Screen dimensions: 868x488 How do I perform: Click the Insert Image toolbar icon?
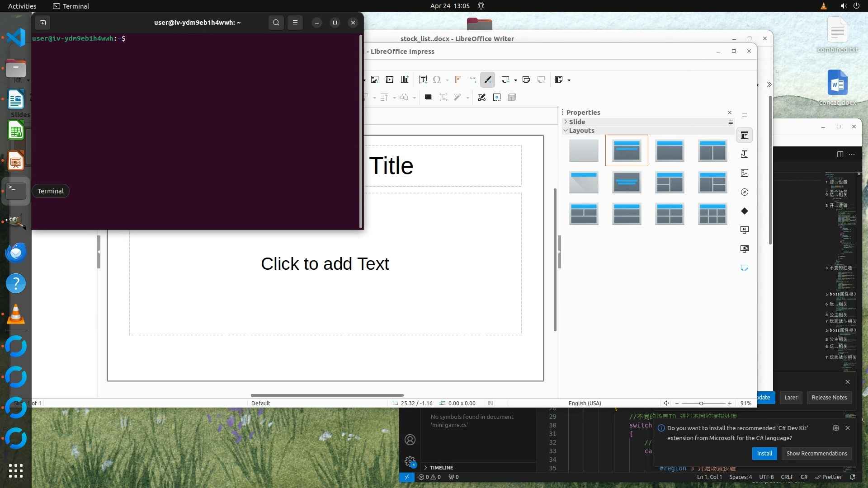(x=374, y=80)
